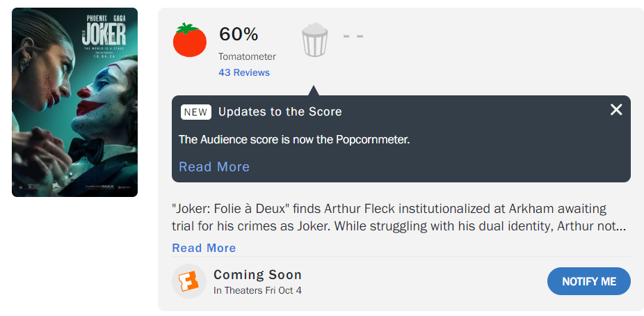Click the Tomatometer label text

247,56
